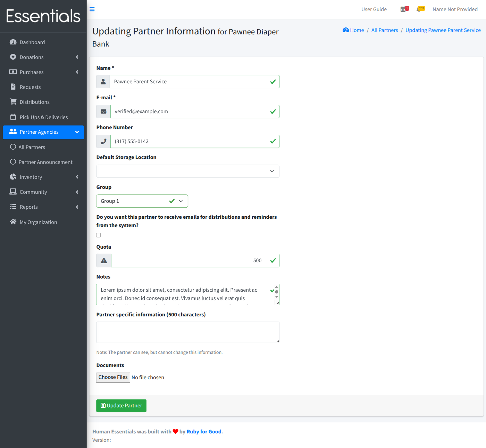Click the All Partners breadcrumb link
The image size is (486, 448).
coord(385,30)
